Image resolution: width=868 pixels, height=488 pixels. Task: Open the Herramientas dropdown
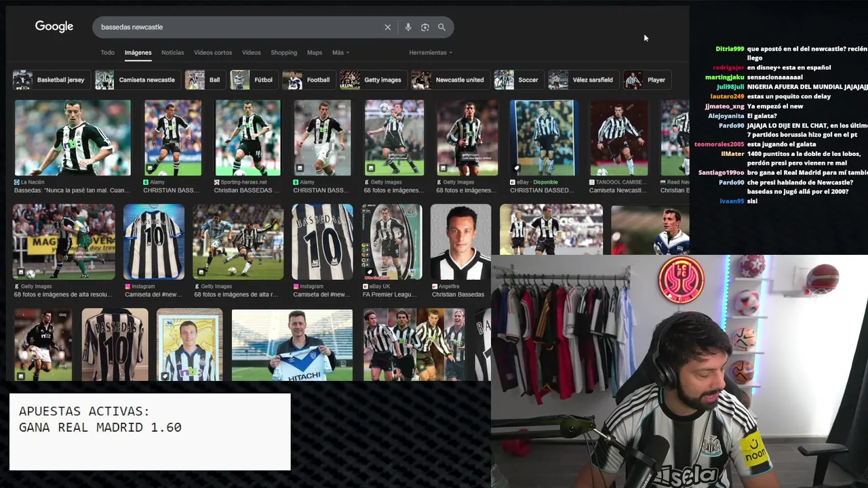[431, 52]
